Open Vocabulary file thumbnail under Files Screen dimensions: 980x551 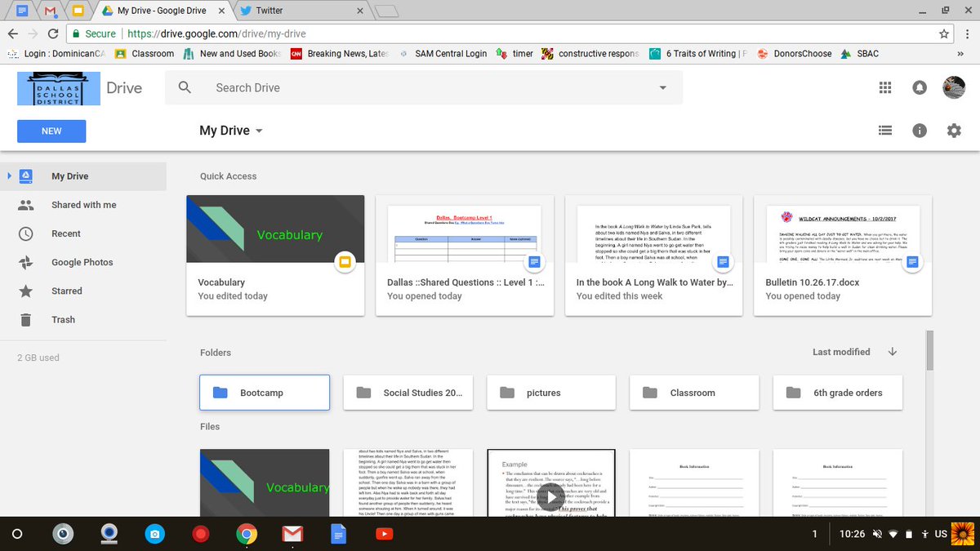(265, 483)
